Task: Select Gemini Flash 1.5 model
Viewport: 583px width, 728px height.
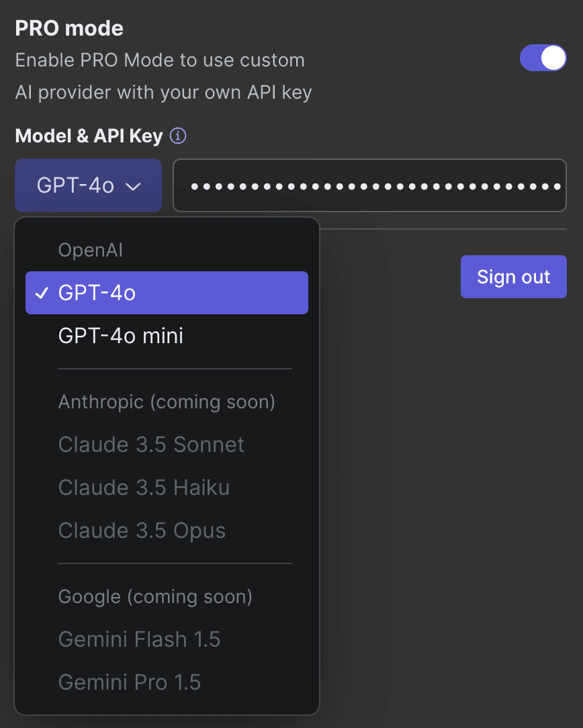Action: pos(139,639)
